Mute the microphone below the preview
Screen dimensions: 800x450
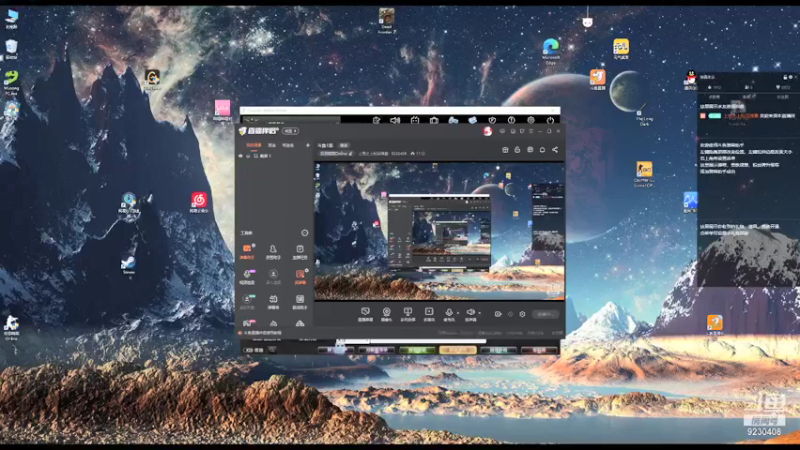449,313
